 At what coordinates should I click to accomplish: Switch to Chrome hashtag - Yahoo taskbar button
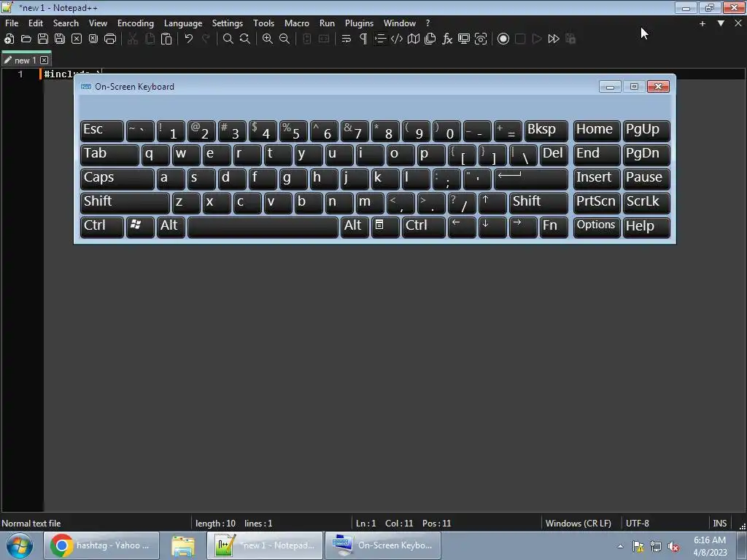point(101,545)
